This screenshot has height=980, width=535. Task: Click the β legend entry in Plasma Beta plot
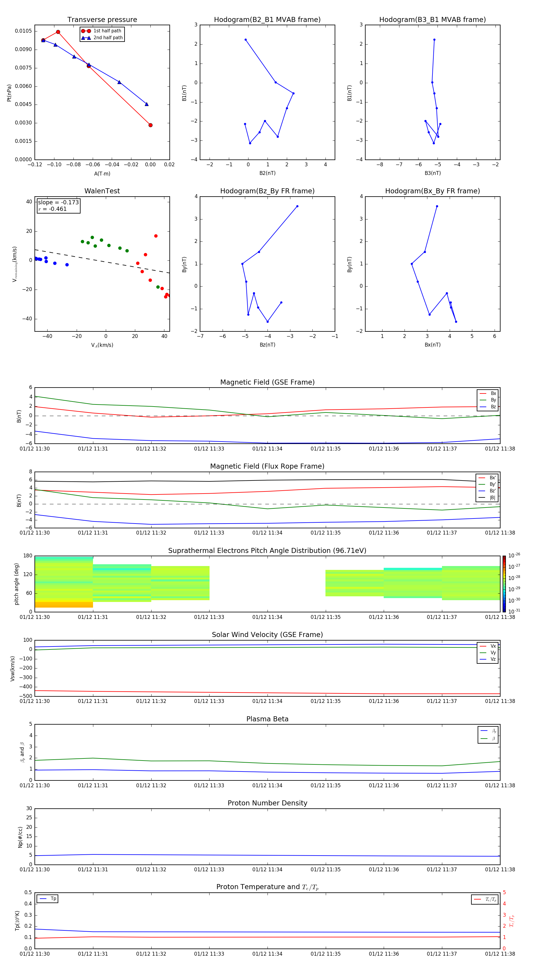(488, 739)
